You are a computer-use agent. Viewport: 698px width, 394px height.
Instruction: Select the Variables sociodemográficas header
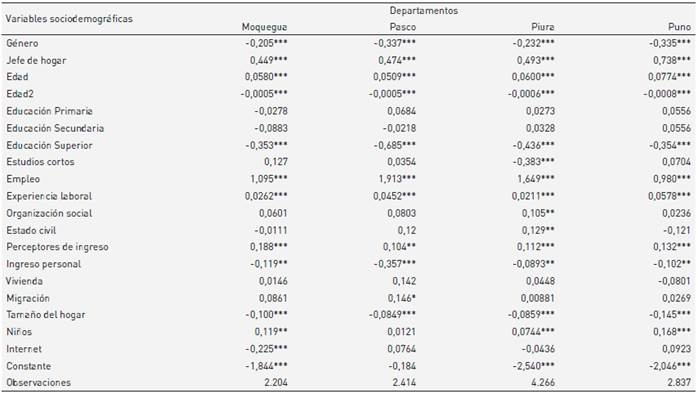pos(69,19)
